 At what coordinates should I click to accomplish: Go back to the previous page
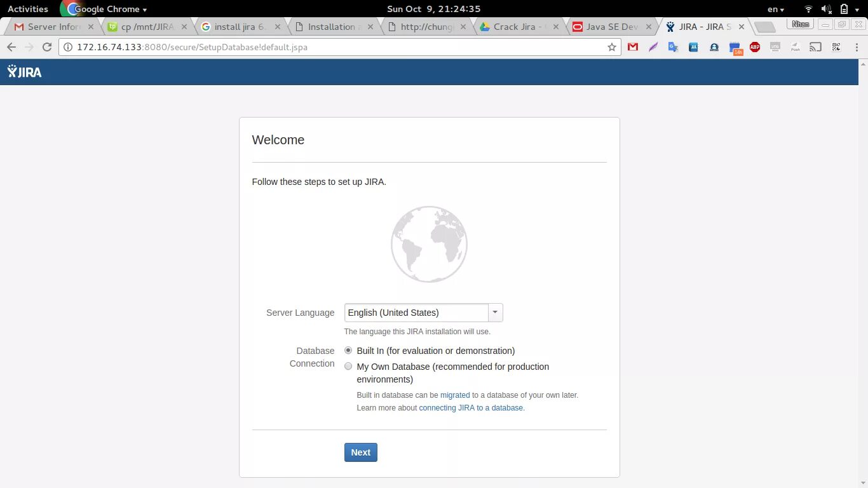coord(11,47)
